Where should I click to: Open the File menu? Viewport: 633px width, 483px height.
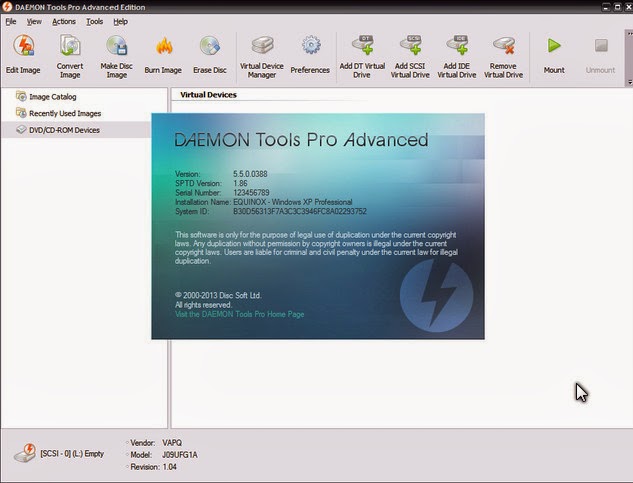click(11, 22)
